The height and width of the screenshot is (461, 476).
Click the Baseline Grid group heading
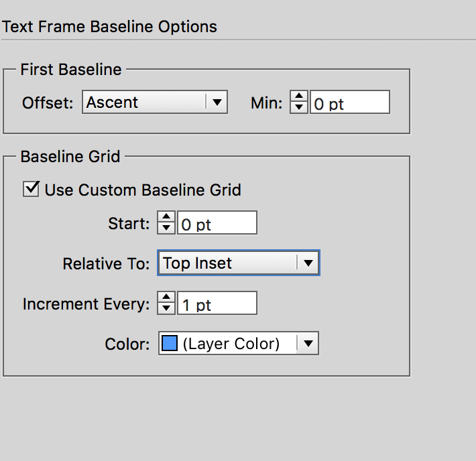(70, 156)
